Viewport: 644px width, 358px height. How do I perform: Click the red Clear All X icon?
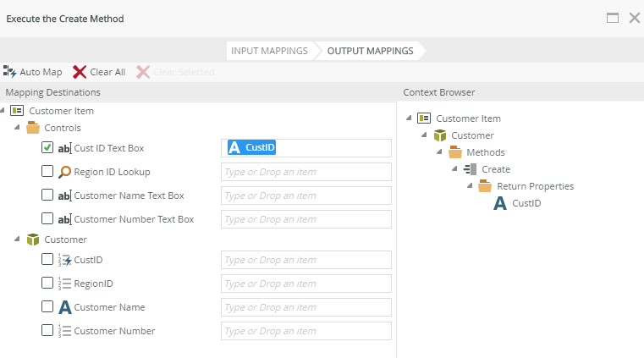[x=80, y=72]
